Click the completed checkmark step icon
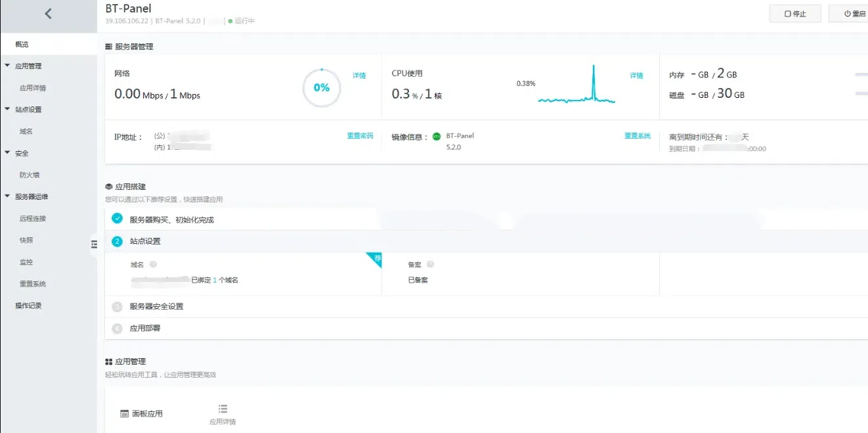Screen dimensions: 868x433 point(118,219)
